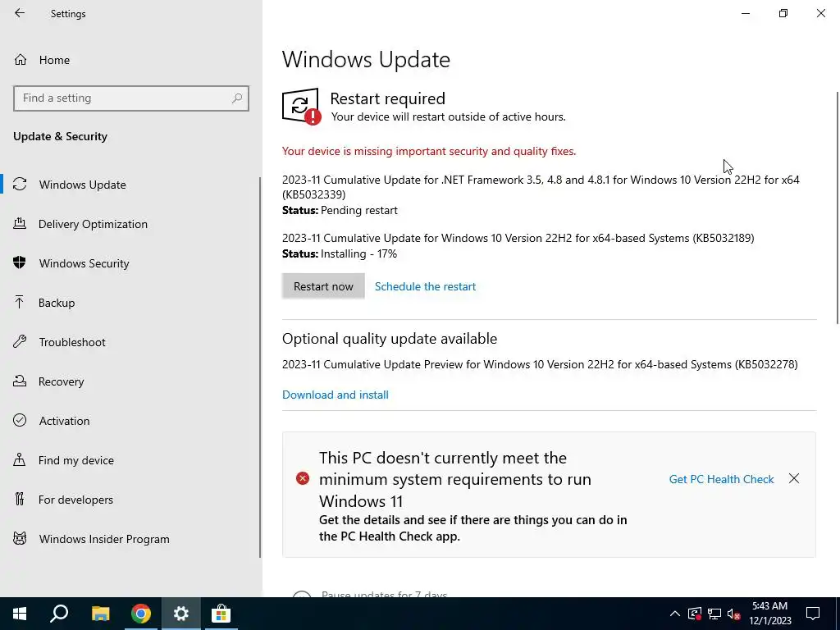Click the Troubleshoot wrench icon

[x=20, y=341]
